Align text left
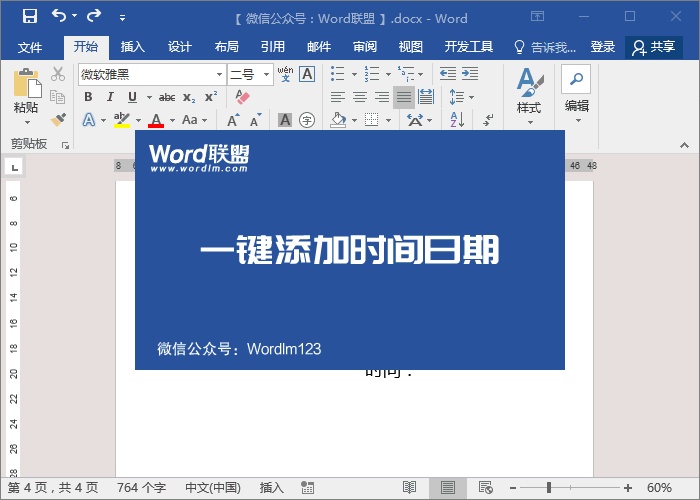 [x=338, y=97]
